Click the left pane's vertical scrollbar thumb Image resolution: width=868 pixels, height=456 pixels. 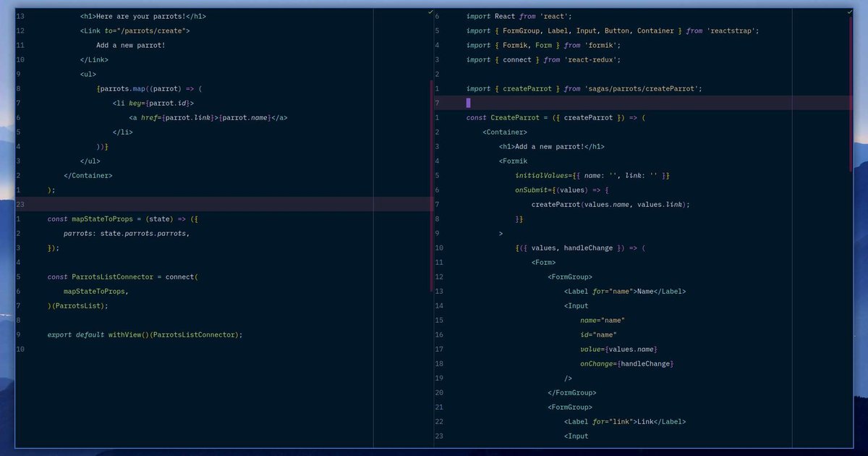[x=432, y=186]
